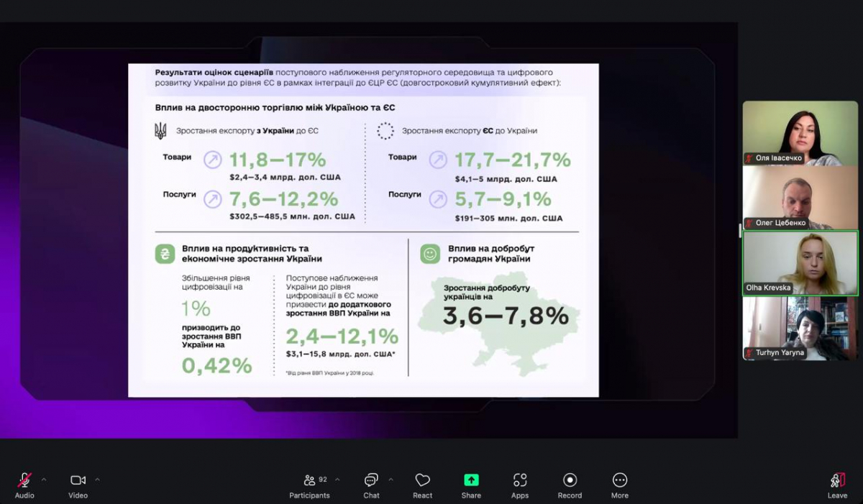Click the shared presentation slide
Image resolution: width=863 pixels, height=504 pixels.
point(363,230)
